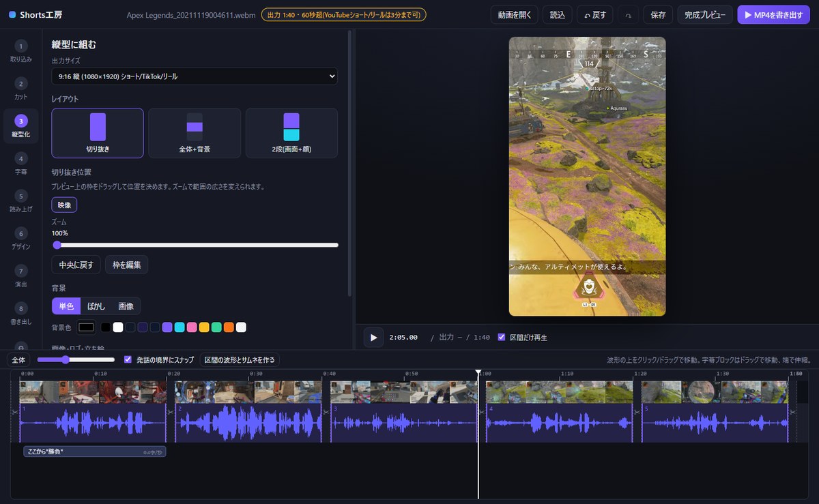Select subtitle block ここから"勝負"
The width and height of the screenshot is (819, 504).
tap(94, 451)
